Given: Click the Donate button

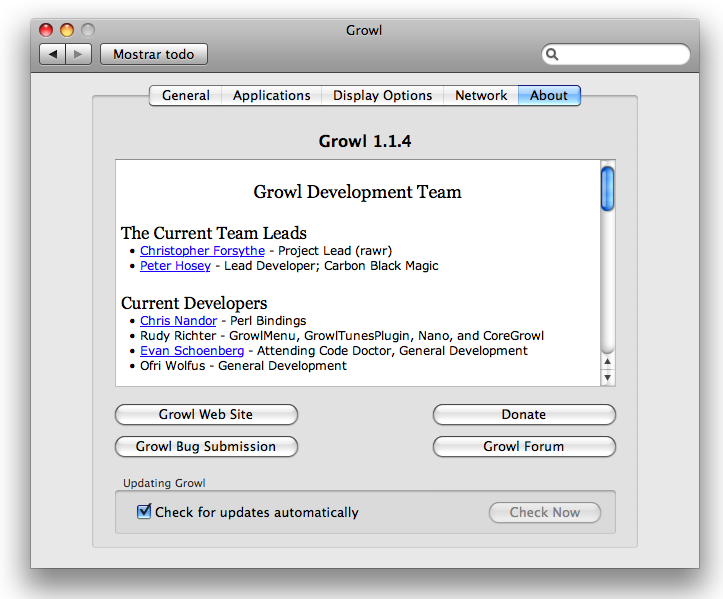Looking at the screenshot, I should tap(524, 415).
